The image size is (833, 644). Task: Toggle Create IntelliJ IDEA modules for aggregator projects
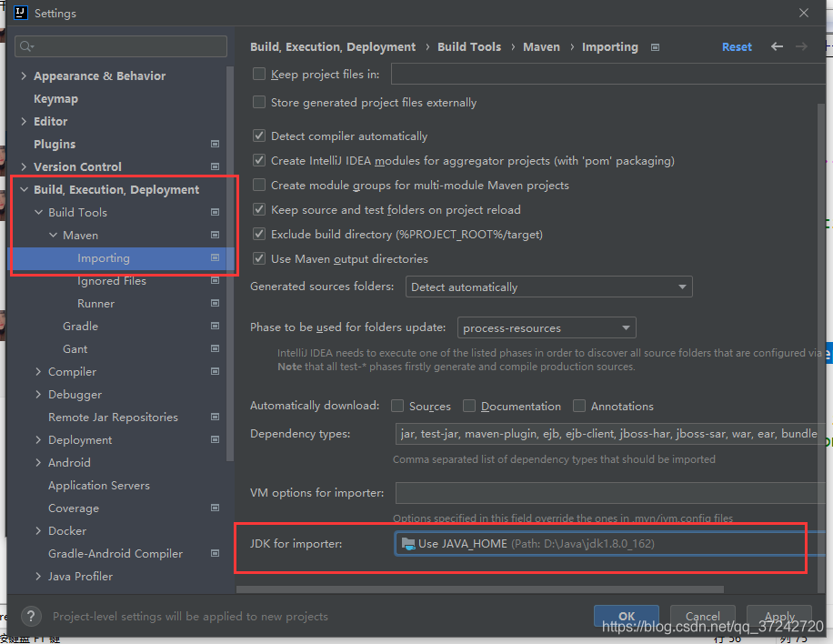259,160
